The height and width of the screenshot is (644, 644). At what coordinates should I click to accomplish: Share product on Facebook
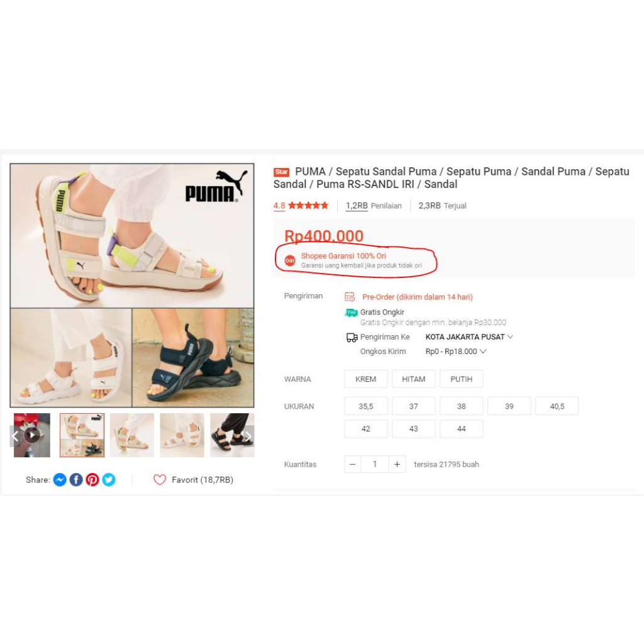pyautogui.click(x=76, y=480)
